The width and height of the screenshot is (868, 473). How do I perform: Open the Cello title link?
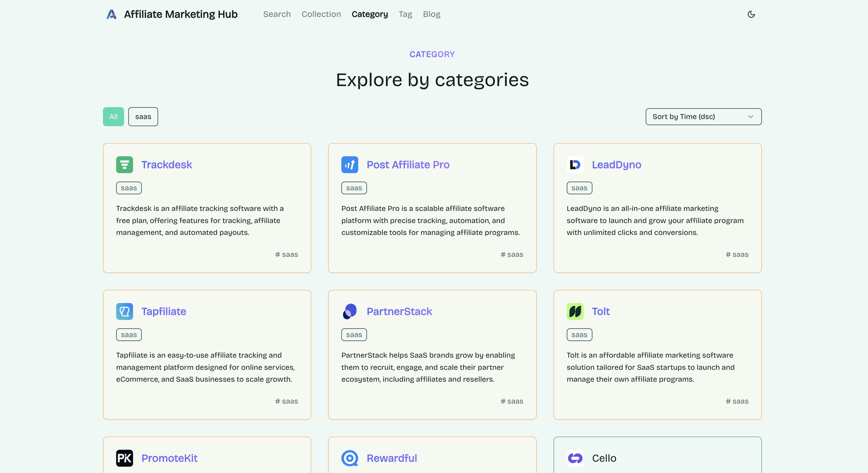604,458
